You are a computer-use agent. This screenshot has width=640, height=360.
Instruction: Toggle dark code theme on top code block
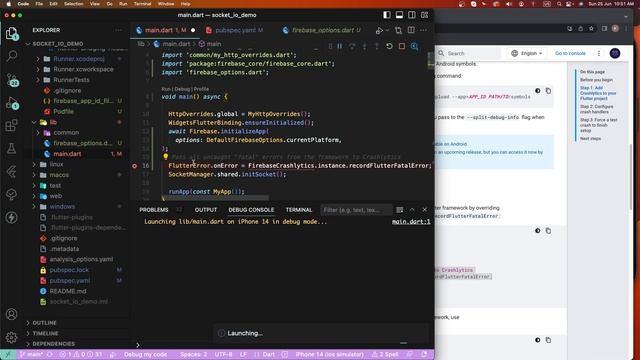pos(538,91)
